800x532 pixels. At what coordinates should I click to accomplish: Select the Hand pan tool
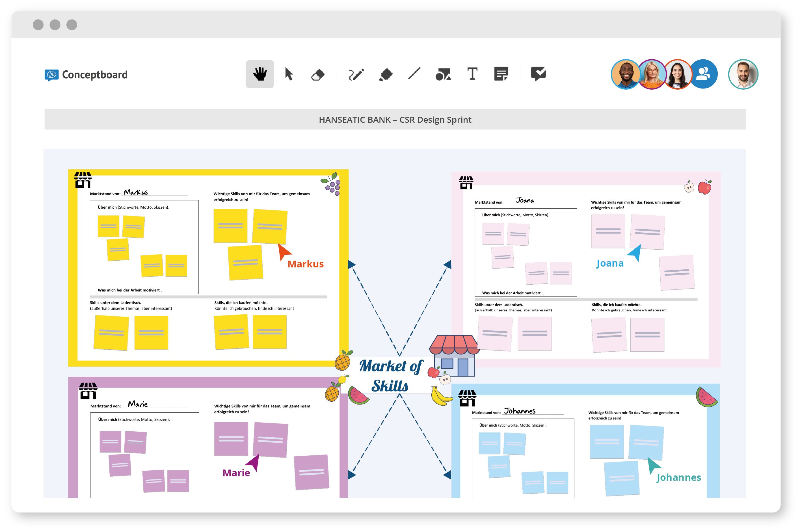click(260, 74)
